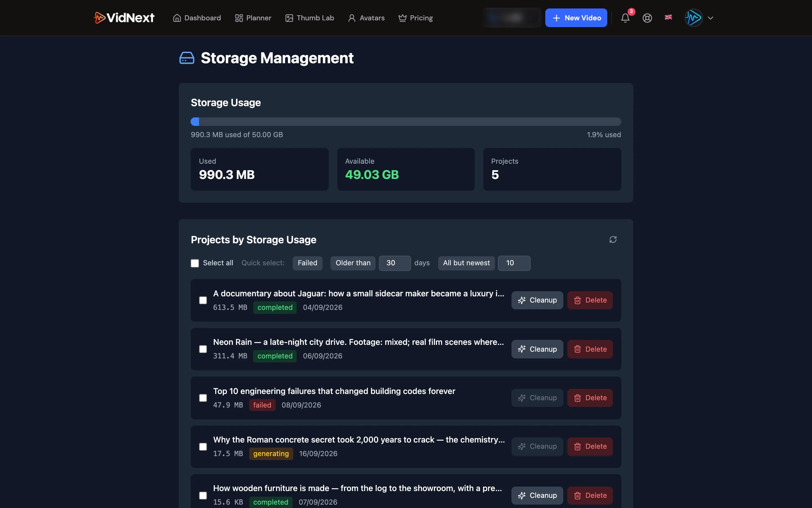Open the notifications bell
Viewport: 812px width, 508px height.
625,18
